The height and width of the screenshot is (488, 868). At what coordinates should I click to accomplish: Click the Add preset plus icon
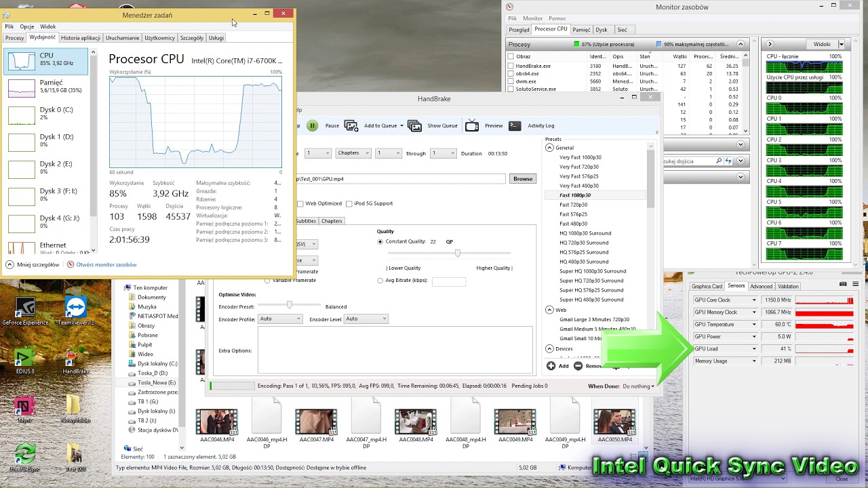pyautogui.click(x=551, y=366)
